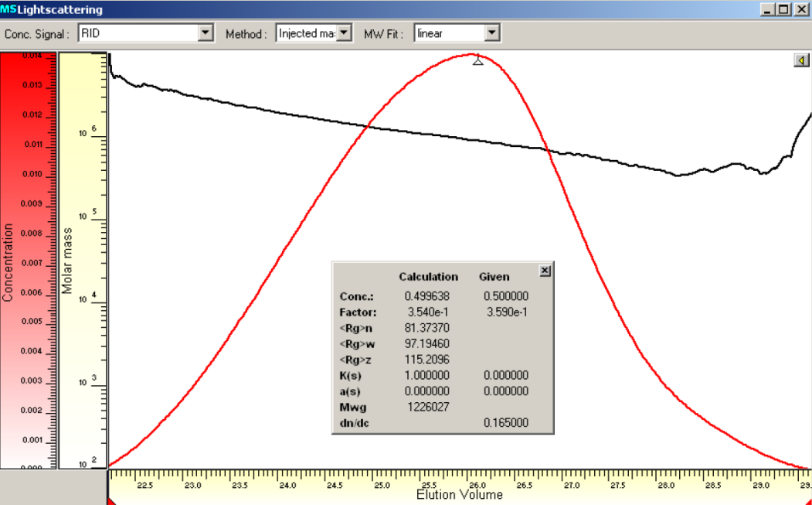Select the Mwg value 1226027
The width and height of the screenshot is (812, 505).
[428, 407]
